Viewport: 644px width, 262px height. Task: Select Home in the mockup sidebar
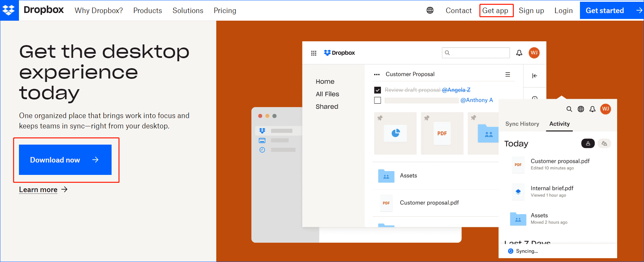click(325, 82)
